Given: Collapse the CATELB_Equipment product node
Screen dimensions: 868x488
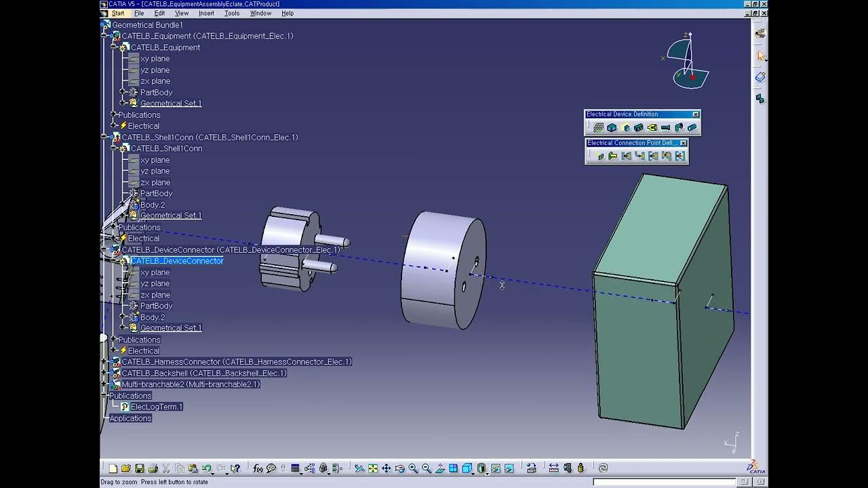Looking at the screenshot, I should [x=104, y=36].
